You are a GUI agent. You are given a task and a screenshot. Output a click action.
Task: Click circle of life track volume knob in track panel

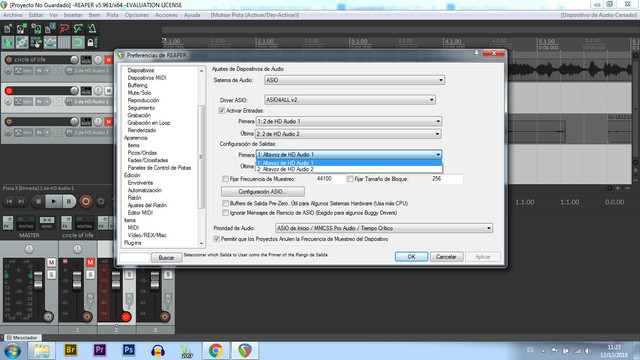click(x=74, y=60)
